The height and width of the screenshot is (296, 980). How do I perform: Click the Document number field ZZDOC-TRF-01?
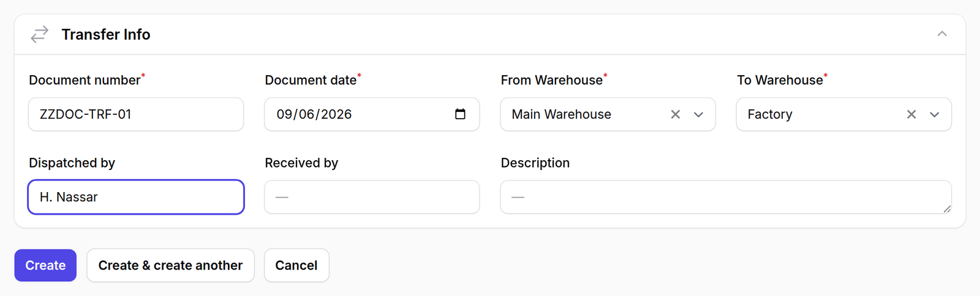click(x=136, y=114)
